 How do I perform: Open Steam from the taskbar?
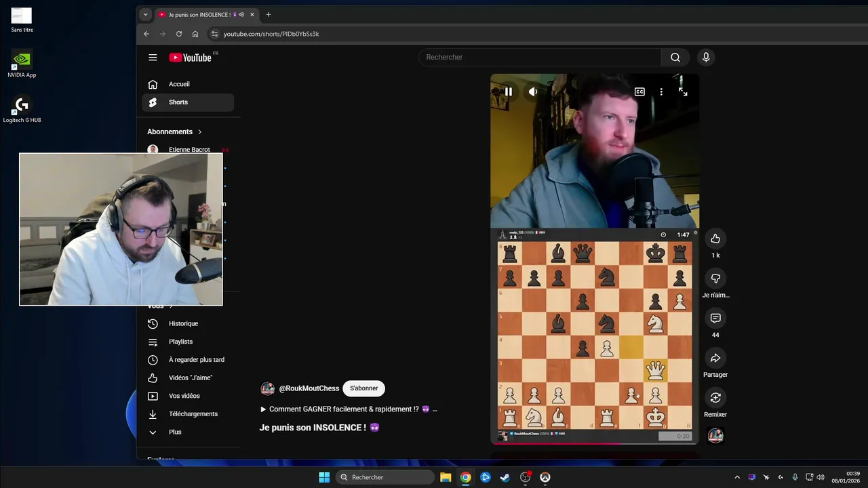tap(505, 477)
